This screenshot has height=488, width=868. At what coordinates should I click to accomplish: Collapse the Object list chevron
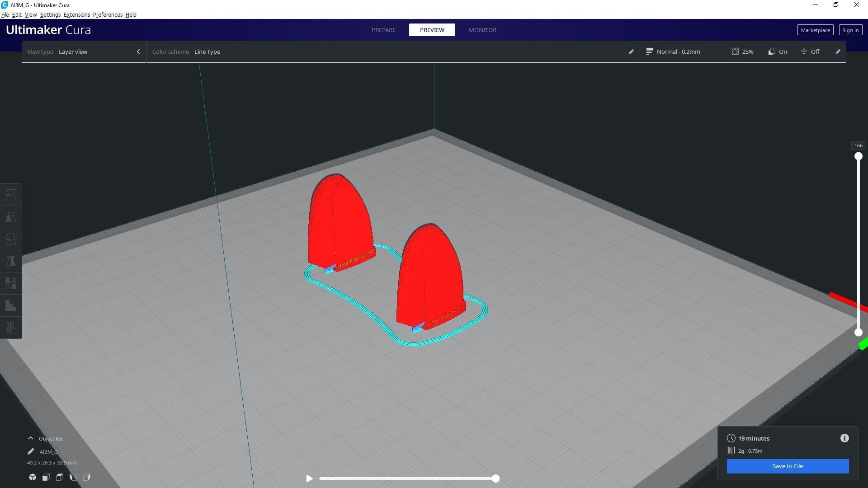point(31,438)
